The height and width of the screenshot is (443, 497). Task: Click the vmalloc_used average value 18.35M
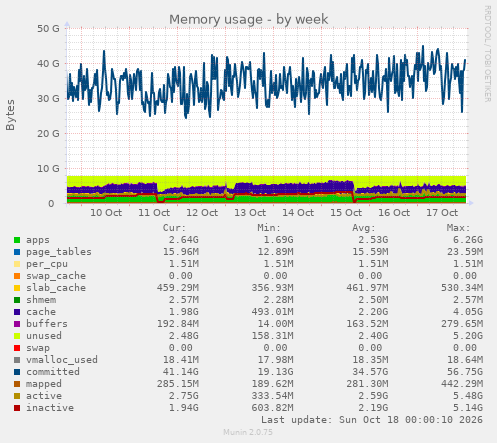(x=370, y=360)
